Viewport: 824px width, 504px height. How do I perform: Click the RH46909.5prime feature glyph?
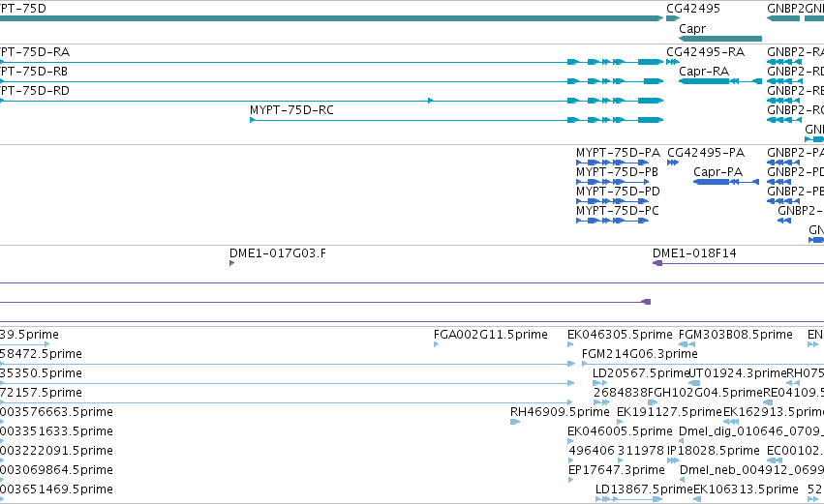coord(515,422)
